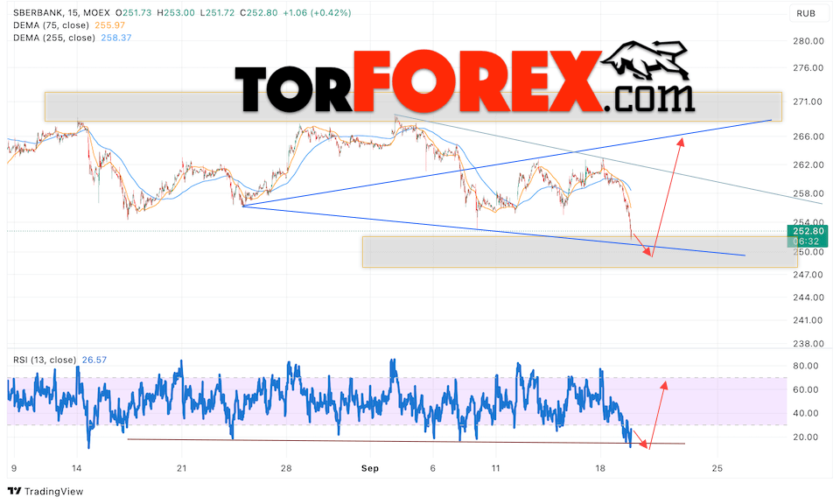Click the TradingView logo link
840x504 pixels.
pyautogui.click(x=45, y=491)
